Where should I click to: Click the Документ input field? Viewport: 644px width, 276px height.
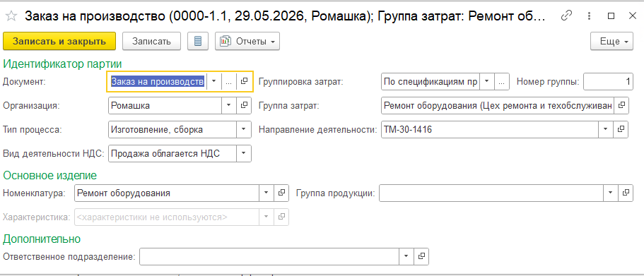point(158,81)
